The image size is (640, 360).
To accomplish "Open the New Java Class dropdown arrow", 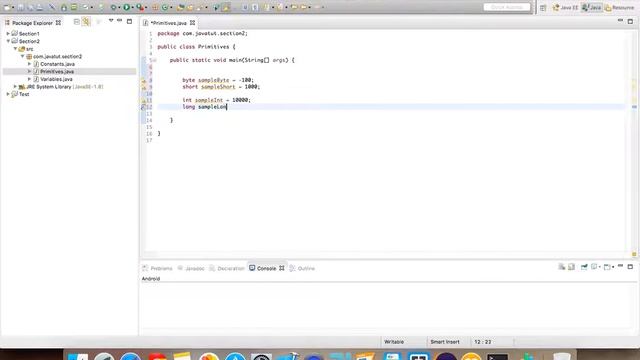I will pyautogui.click(x=171, y=7).
